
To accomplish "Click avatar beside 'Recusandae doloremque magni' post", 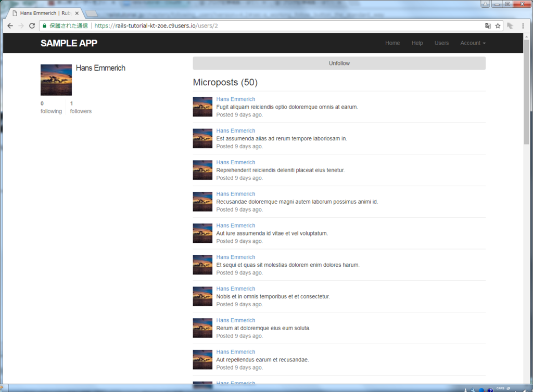I will click(202, 202).
